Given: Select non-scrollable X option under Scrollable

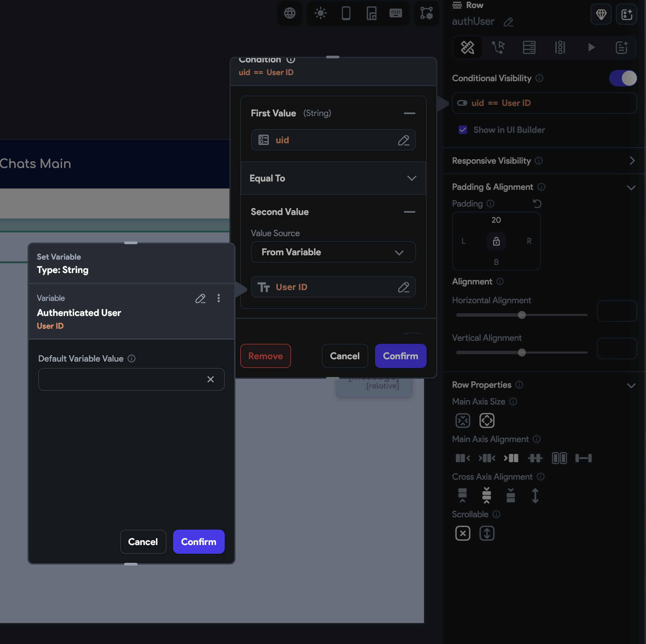Looking at the screenshot, I should tap(463, 533).
